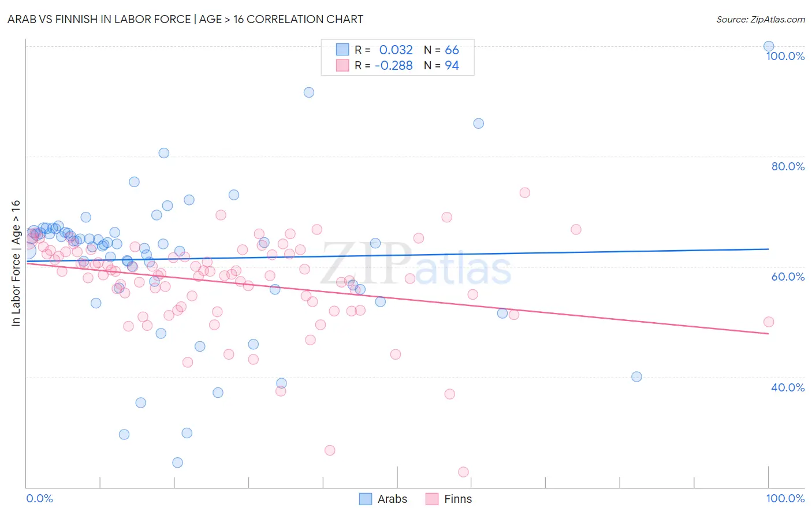Select the Arabs legend label
Image resolution: width=812 pixels, height=515 pixels.
[392, 499]
